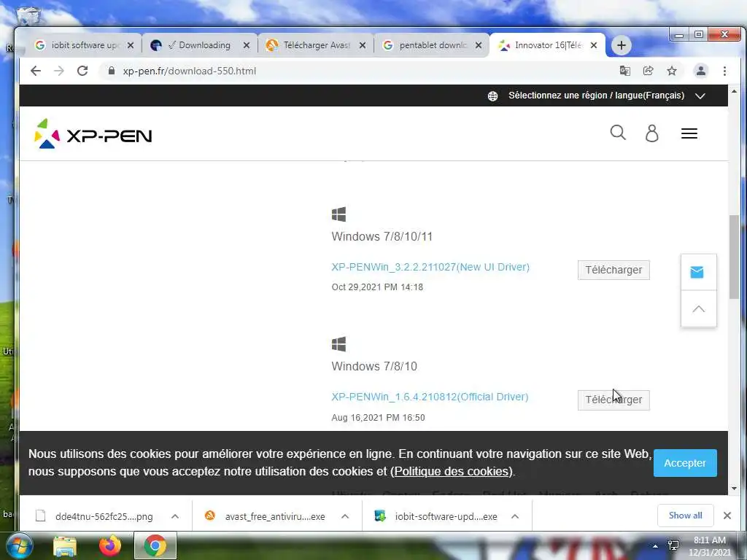The height and width of the screenshot is (560, 747).
Task: Click the floating email contact icon
Action: point(697,272)
